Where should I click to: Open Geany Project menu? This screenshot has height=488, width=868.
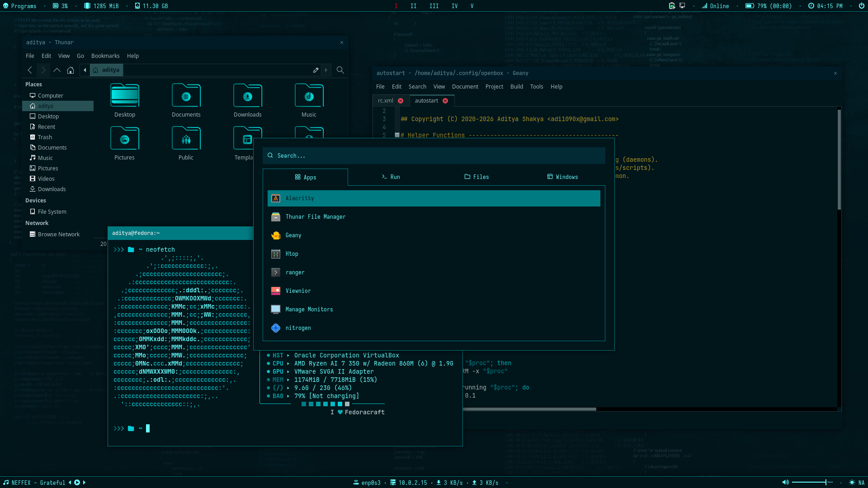(494, 87)
